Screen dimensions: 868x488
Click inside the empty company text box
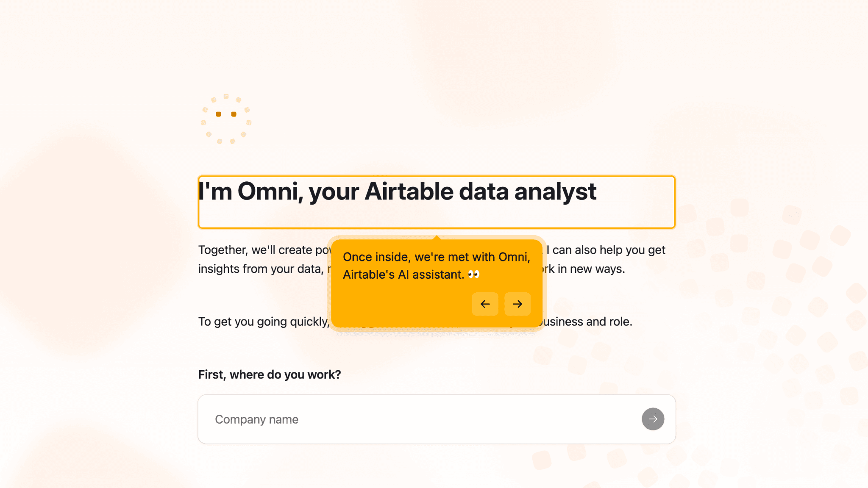click(381, 419)
